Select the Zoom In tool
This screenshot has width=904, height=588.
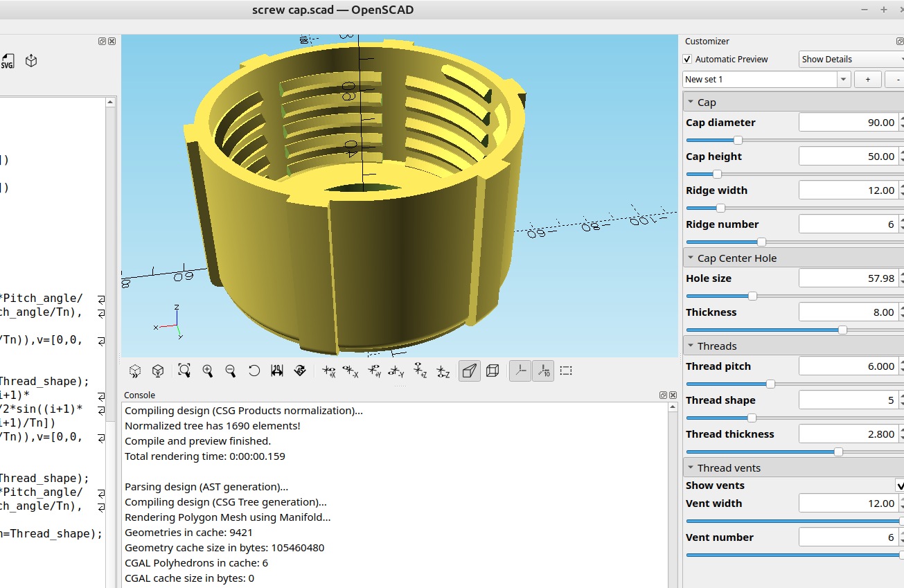tap(208, 371)
